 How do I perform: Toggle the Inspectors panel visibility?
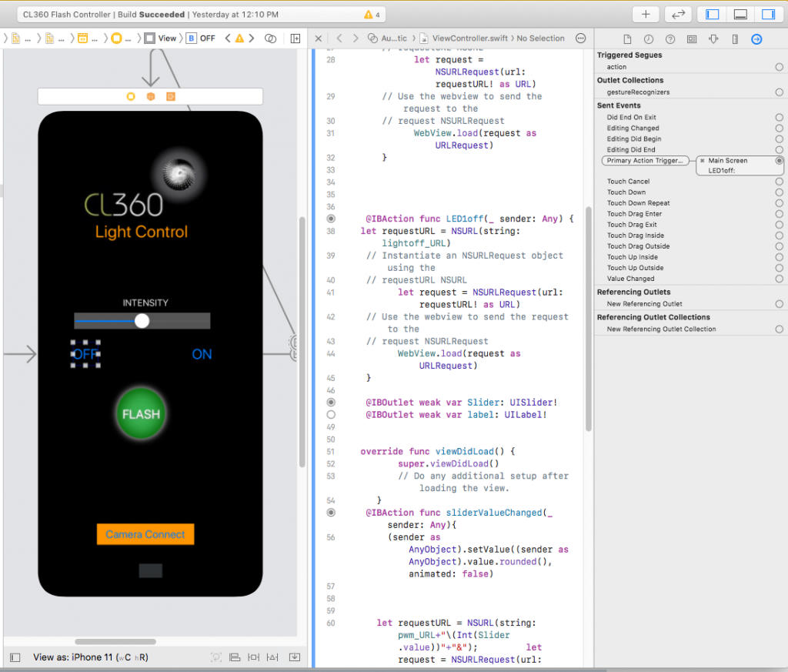(x=769, y=15)
